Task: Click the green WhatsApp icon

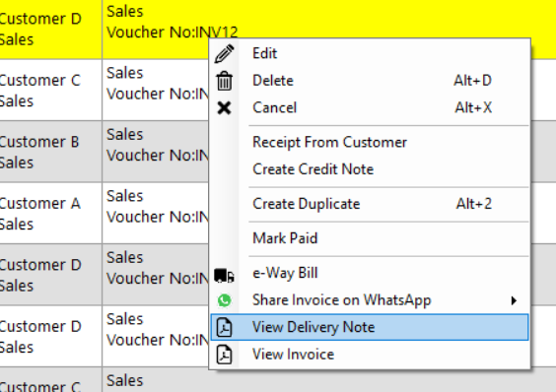Action: point(225,300)
